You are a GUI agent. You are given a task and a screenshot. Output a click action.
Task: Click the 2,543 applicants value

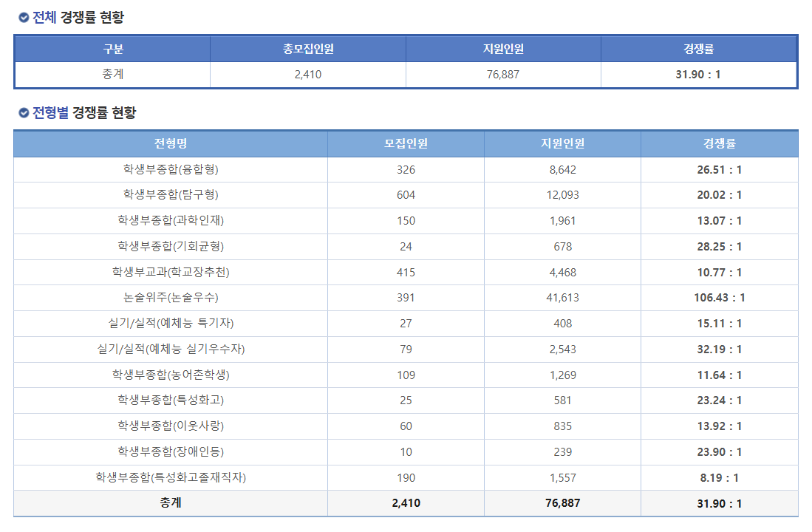pos(563,349)
